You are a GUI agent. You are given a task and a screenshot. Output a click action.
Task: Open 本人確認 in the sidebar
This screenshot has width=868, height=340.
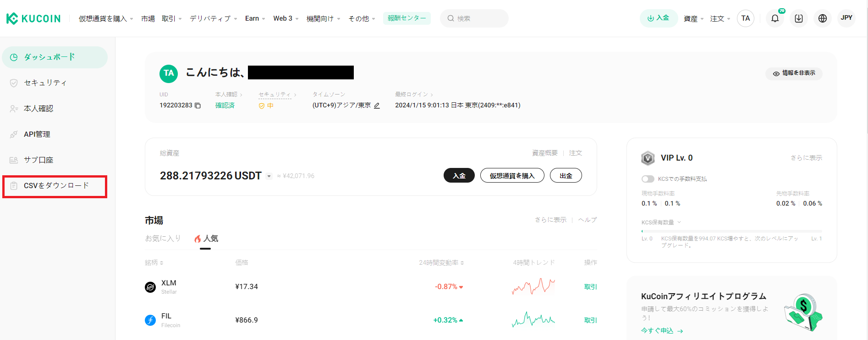pyautogui.click(x=55, y=109)
